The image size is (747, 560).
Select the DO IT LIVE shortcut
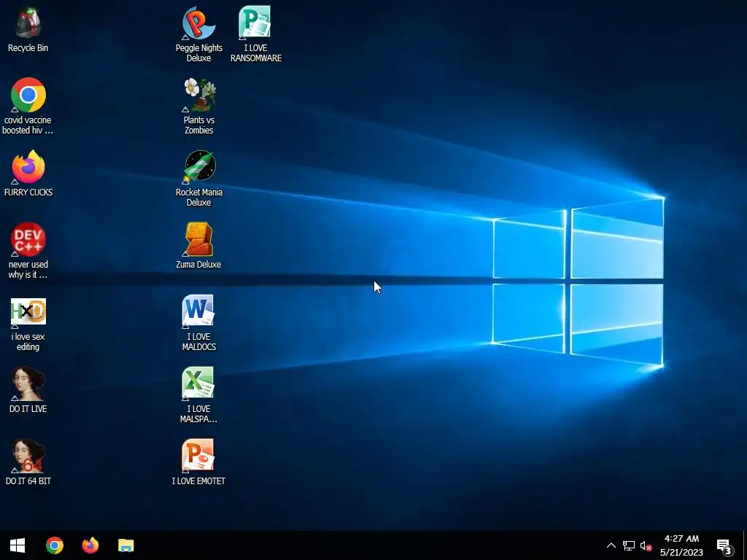tap(28, 389)
